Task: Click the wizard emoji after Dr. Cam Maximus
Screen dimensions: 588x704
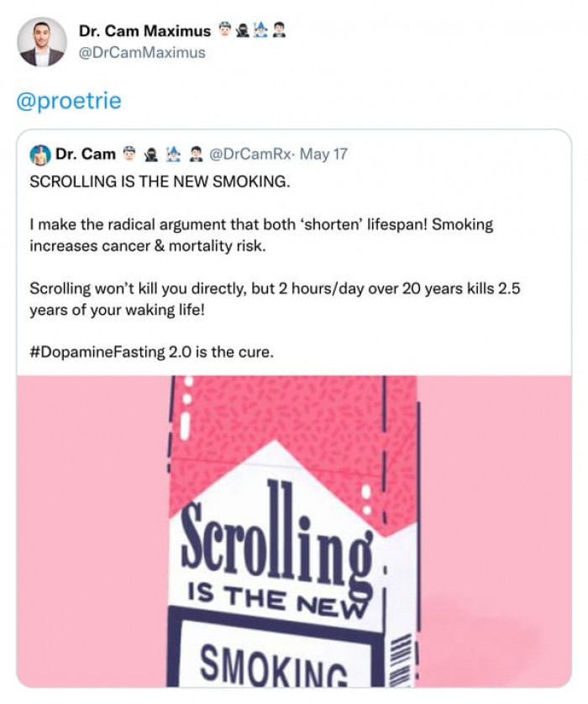Action: pyautogui.click(x=261, y=30)
